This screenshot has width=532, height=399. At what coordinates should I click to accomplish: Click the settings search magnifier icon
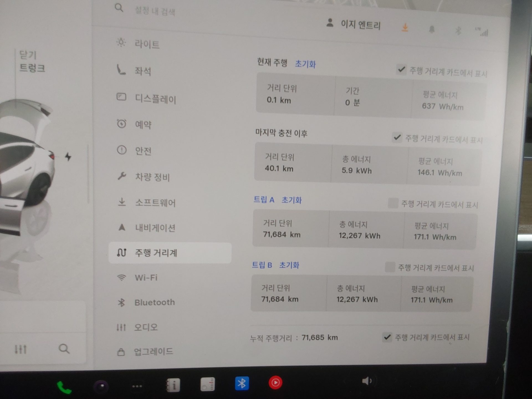pyautogui.click(x=119, y=8)
